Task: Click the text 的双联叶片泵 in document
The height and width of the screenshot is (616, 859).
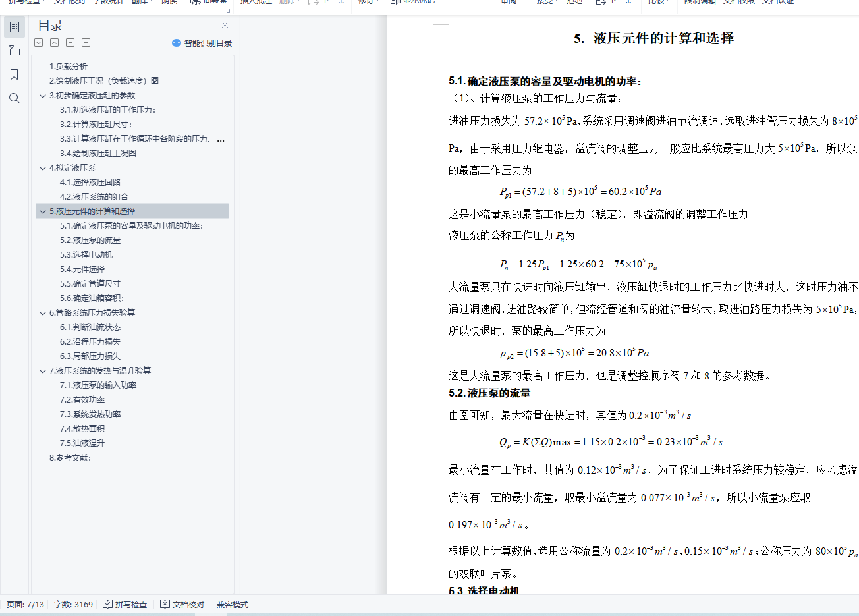Action: pos(483,574)
